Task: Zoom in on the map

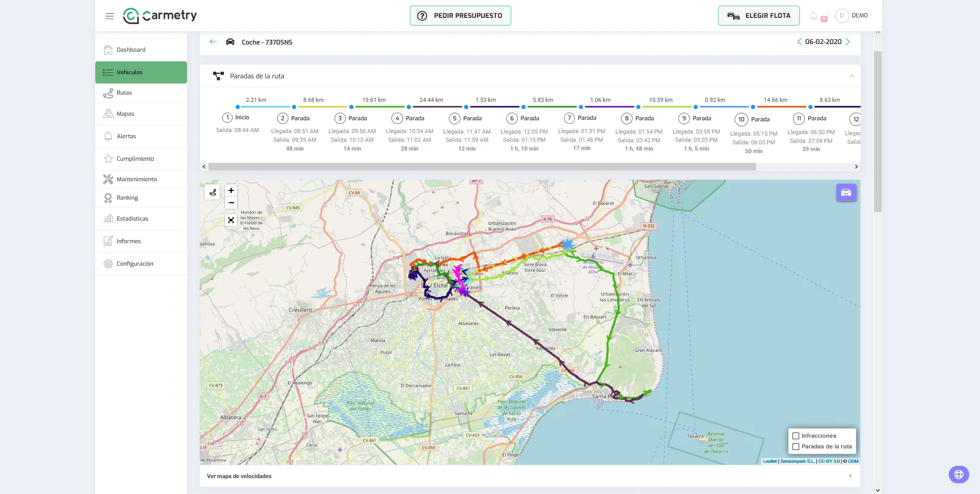Action: [x=231, y=190]
